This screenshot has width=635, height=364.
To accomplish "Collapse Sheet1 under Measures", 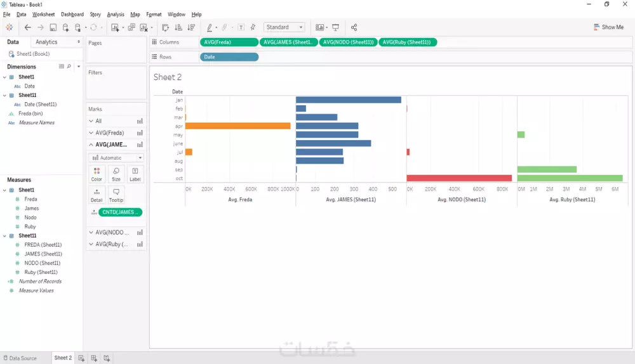I will [4, 190].
